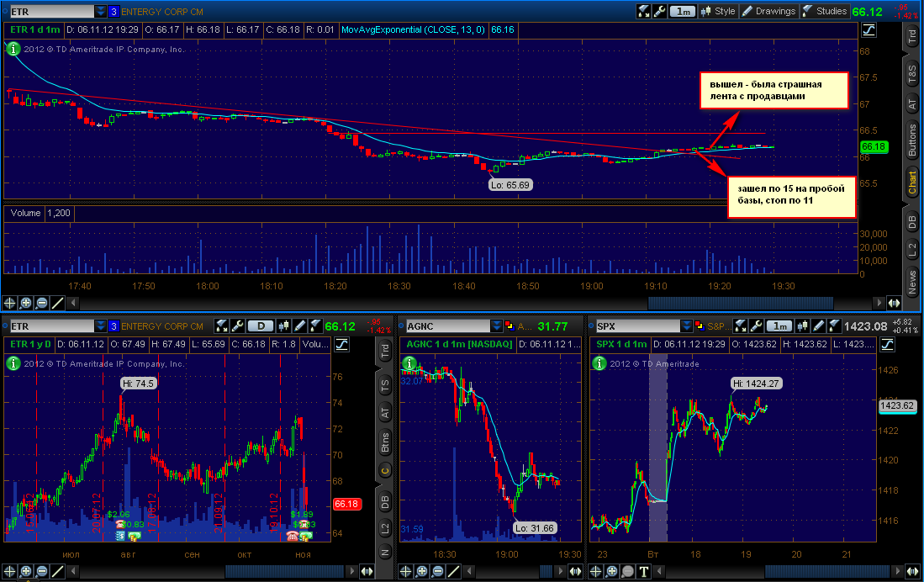Viewport: 924px width, 582px height.
Task: Click the info icon on the daily ETR chart
Action: tap(13, 363)
